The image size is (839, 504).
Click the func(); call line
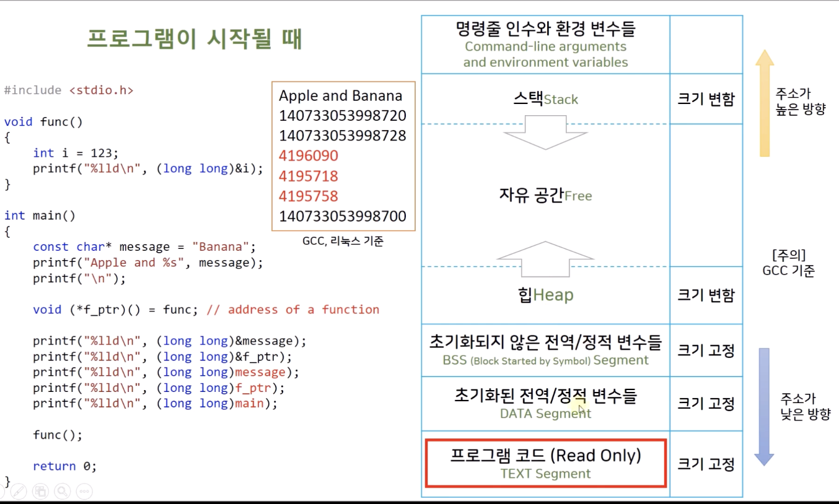pos(58,435)
